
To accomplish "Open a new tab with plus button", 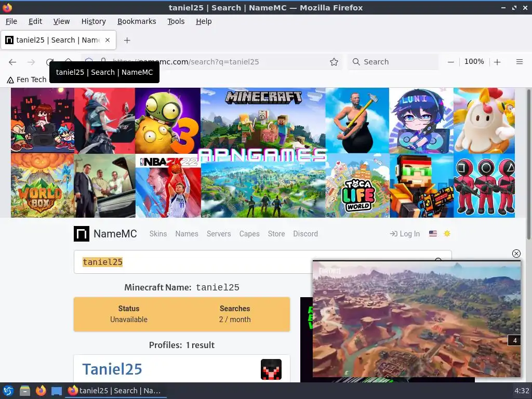I will (x=127, y=41).
